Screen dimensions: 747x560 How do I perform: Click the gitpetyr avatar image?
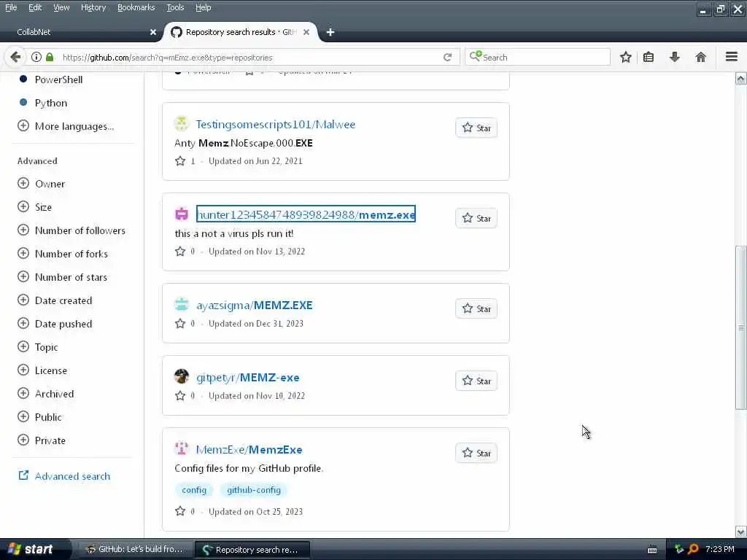coord(182,376)
